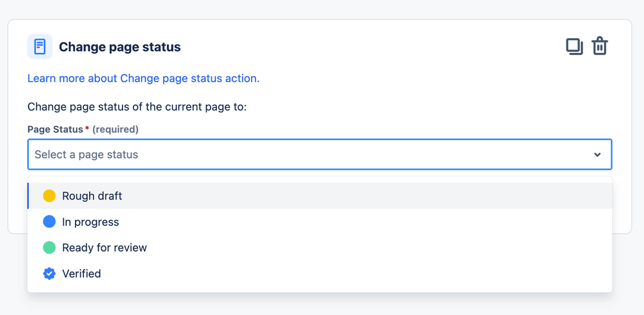Click the green Ready for review dot

[49, 248]
